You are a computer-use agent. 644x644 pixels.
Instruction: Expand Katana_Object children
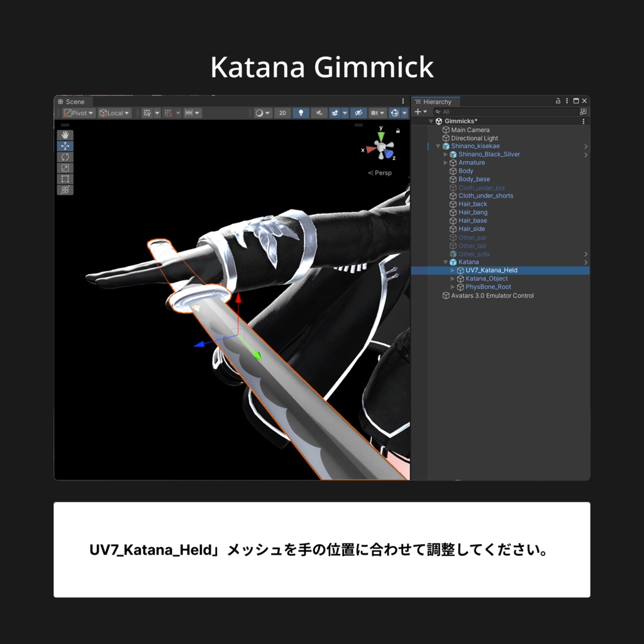point(453,279)
